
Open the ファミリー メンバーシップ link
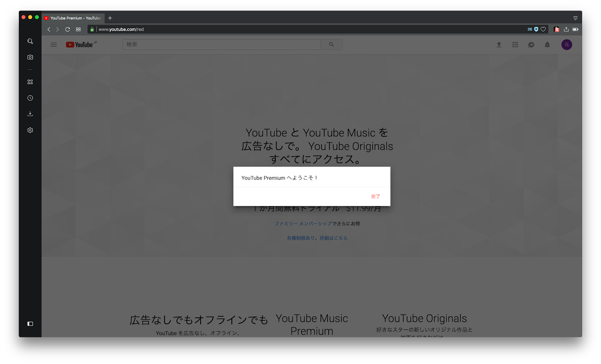click(303, 224)
